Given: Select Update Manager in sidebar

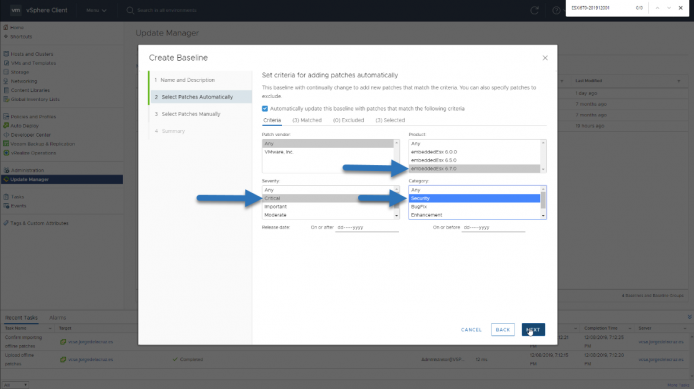Looking at the screenshot, I should pyautogui.click(x=62, y=179).
